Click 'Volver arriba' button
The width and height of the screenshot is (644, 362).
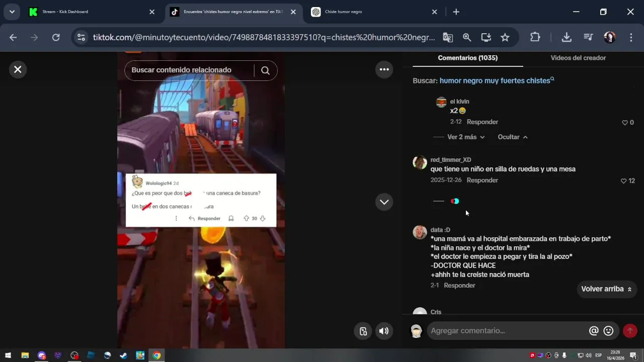607,289
